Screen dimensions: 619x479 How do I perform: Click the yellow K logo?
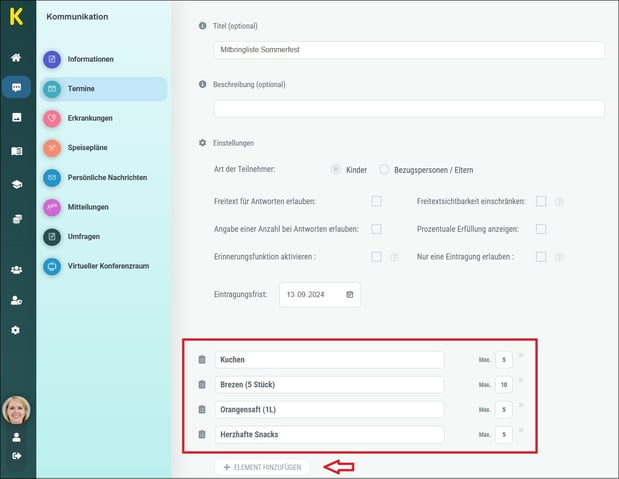[16, 17]
